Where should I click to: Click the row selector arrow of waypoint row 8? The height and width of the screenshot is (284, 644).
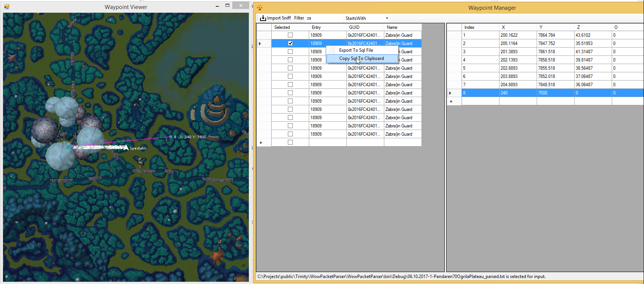click(454, 93)
